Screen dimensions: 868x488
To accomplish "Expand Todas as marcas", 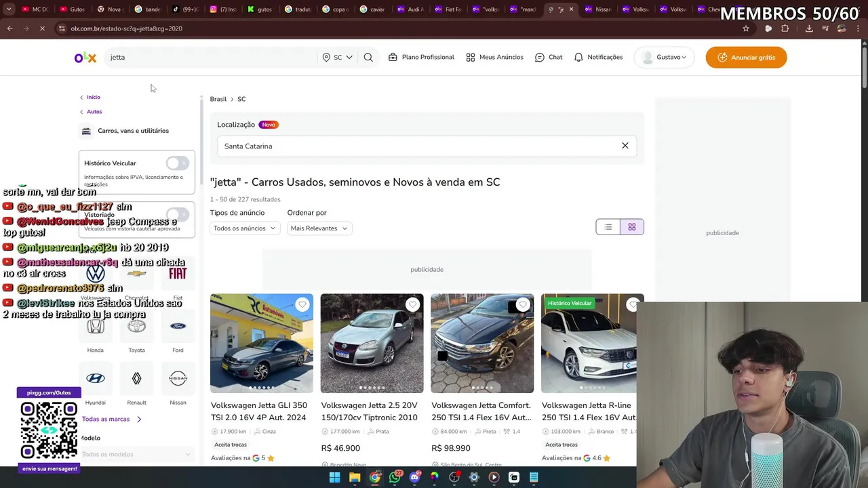I will [x=112, y=420].
